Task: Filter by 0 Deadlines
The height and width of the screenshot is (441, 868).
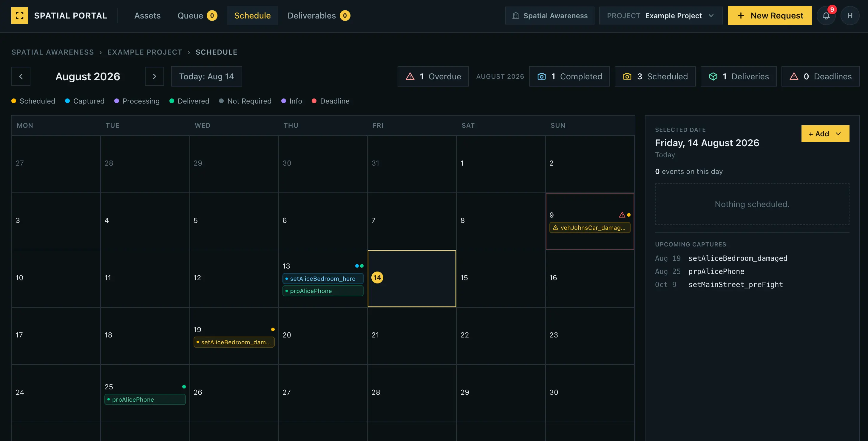Action: pos(820,77)
